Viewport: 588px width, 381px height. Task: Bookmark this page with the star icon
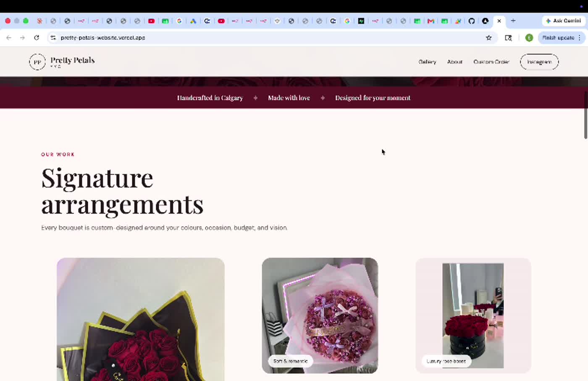click(x=488, y=37)
